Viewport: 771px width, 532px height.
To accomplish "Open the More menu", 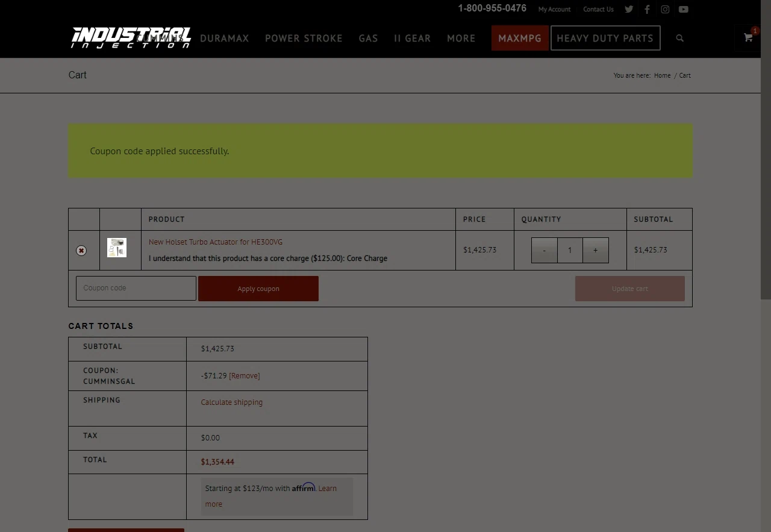I will [461, 38].
